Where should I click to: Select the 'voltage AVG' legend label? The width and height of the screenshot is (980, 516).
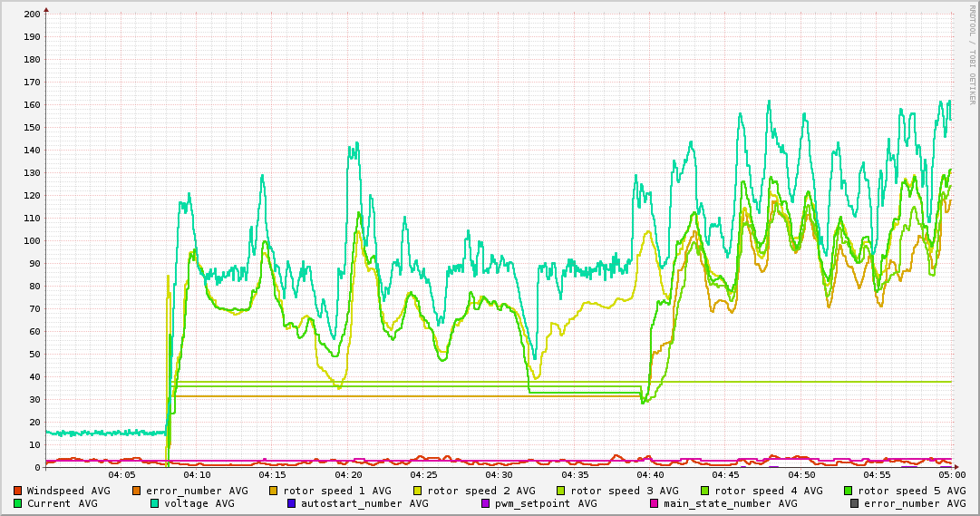pos(199,503)
